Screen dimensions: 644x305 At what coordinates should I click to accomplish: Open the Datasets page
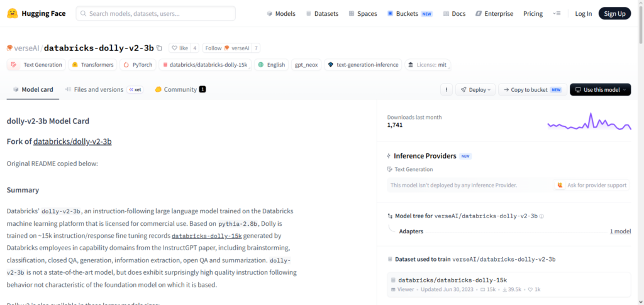tap(322, 14)
